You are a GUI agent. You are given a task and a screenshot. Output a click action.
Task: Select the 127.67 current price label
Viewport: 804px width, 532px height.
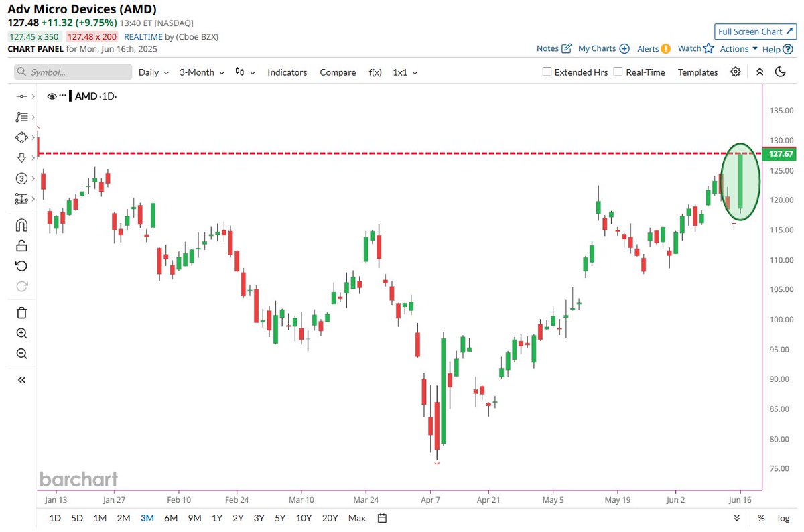point(781,154)
